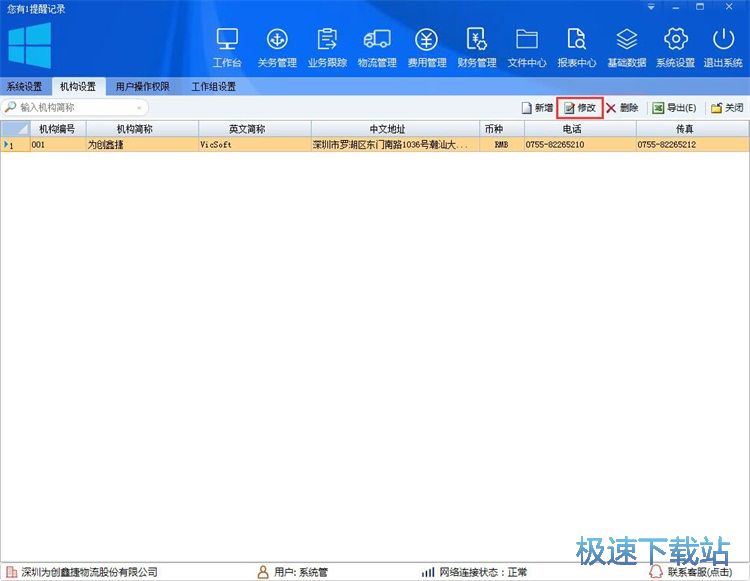Click 退出系统 power icon

[723, 47]
